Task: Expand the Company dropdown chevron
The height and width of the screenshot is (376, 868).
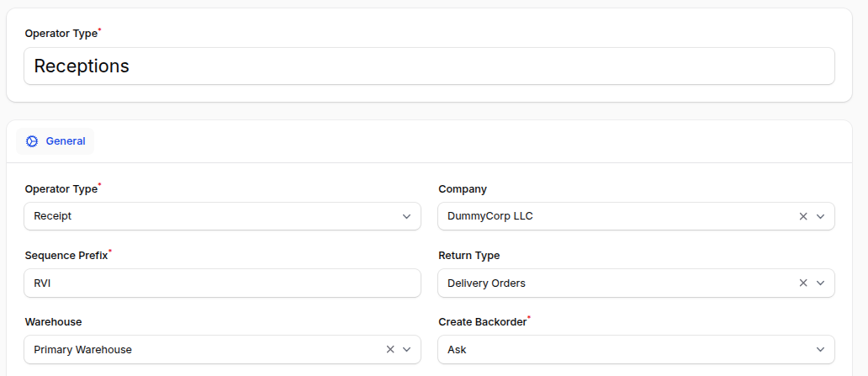Action: coord(821,216)
